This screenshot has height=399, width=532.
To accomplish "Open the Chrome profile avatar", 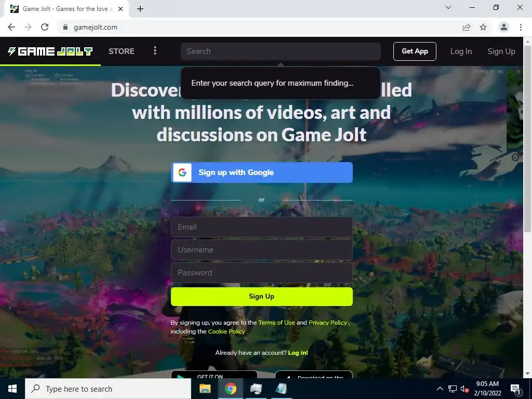I will point(504,27).
